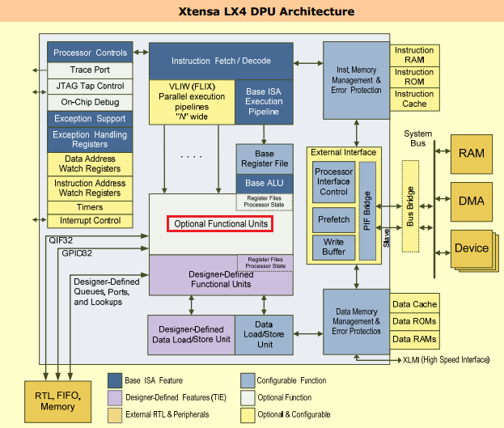Click the Xtensa LX4 DPU Architecture title
Image resolution: width=504 pixels, height=428 pixels.
coord(266,11)
